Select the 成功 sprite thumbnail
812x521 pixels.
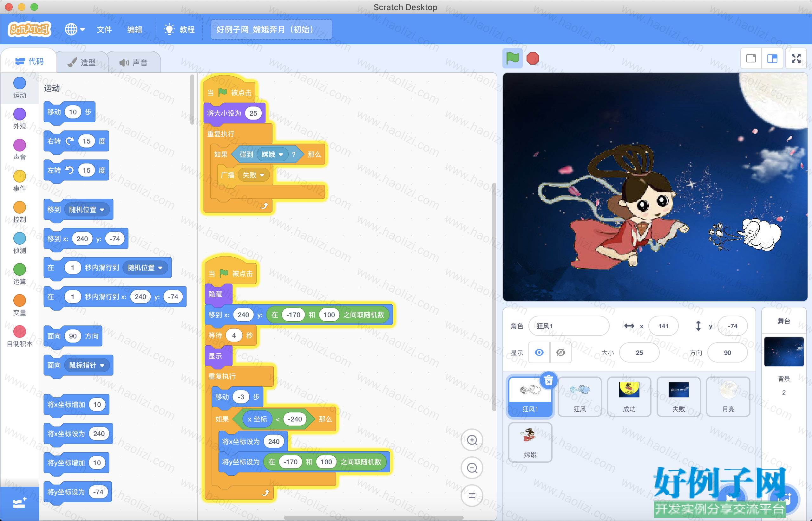point(629,396)
